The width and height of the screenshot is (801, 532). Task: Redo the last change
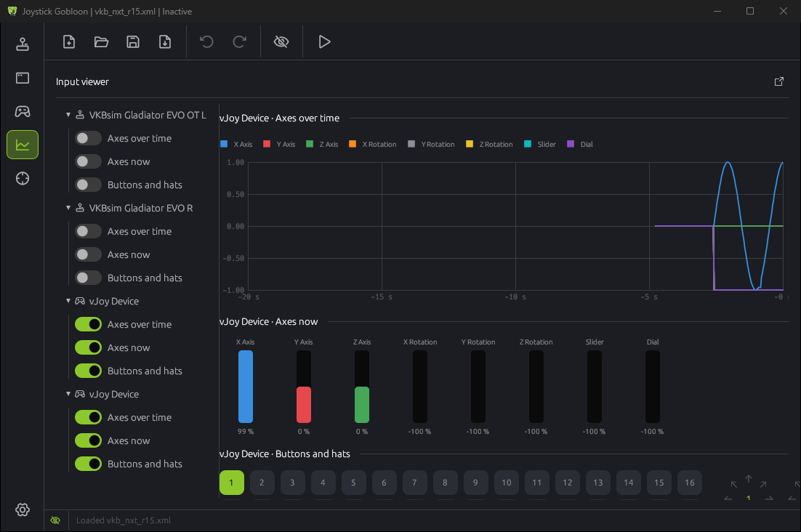pos(240,42)
